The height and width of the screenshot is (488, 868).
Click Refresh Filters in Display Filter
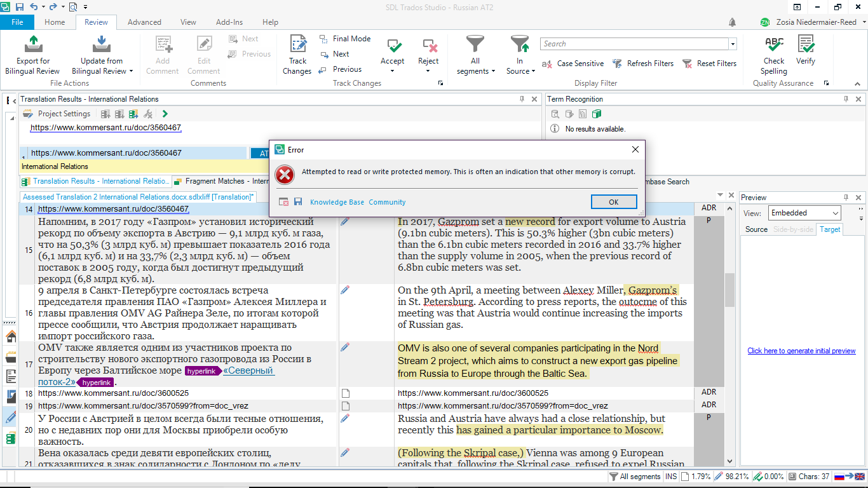tap(642, 64)
